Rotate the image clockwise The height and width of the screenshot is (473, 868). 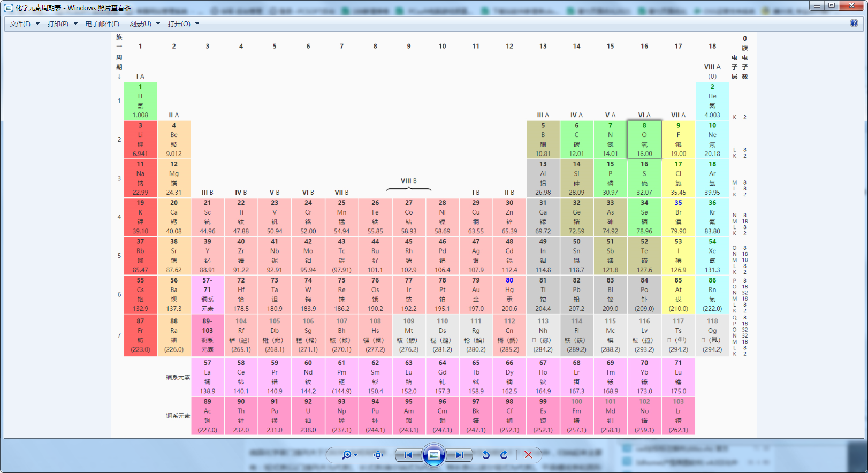(x=504, y=455)
